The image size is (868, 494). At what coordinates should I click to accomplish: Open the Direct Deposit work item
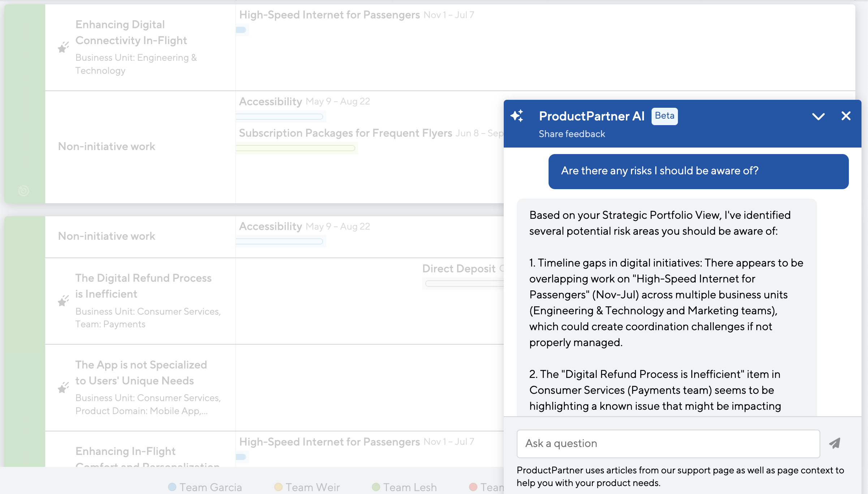(x=458, y=268)
